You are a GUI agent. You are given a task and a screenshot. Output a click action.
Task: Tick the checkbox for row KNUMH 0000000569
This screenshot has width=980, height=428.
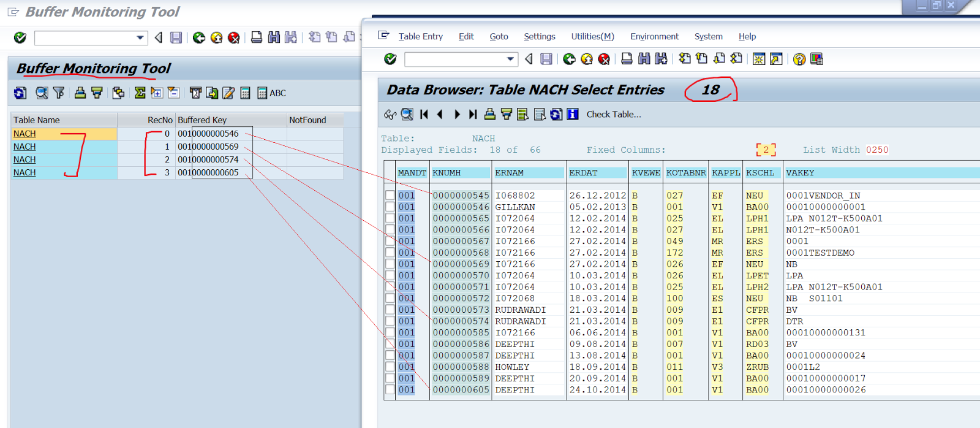[x=390, y=264]
